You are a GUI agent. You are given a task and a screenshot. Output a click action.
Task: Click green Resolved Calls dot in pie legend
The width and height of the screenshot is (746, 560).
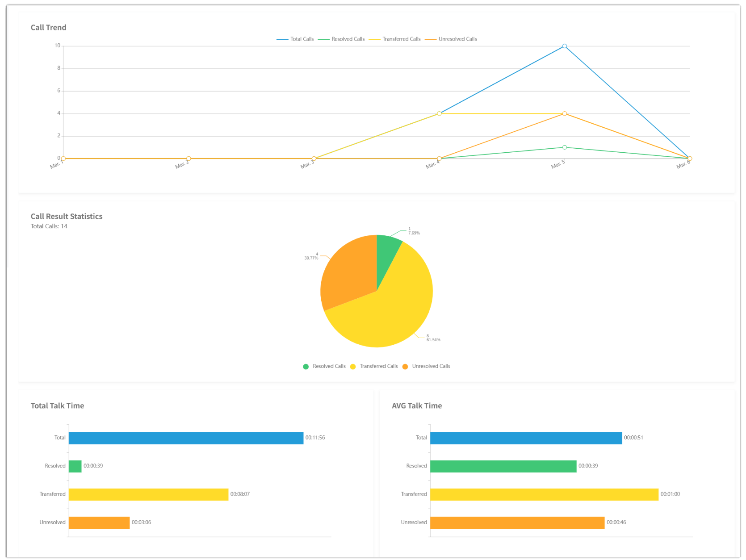(x=306, y=367)
